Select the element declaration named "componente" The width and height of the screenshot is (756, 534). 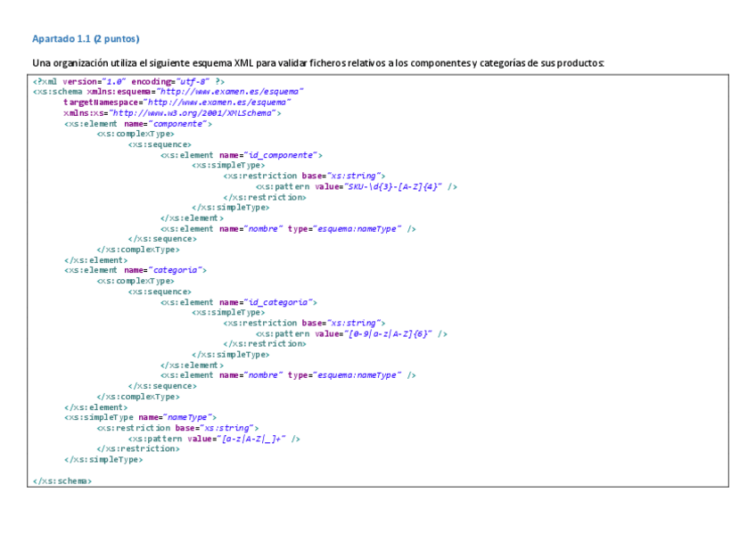(x=138, y=124)
